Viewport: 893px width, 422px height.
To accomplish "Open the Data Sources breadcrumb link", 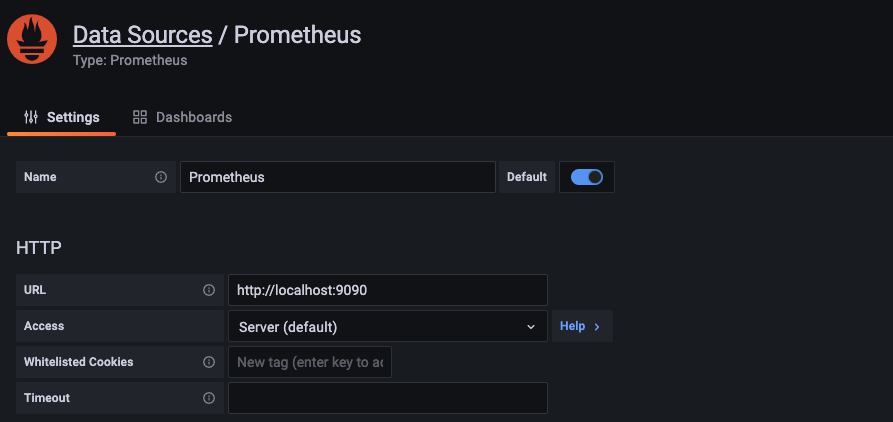I will point(142,34).
